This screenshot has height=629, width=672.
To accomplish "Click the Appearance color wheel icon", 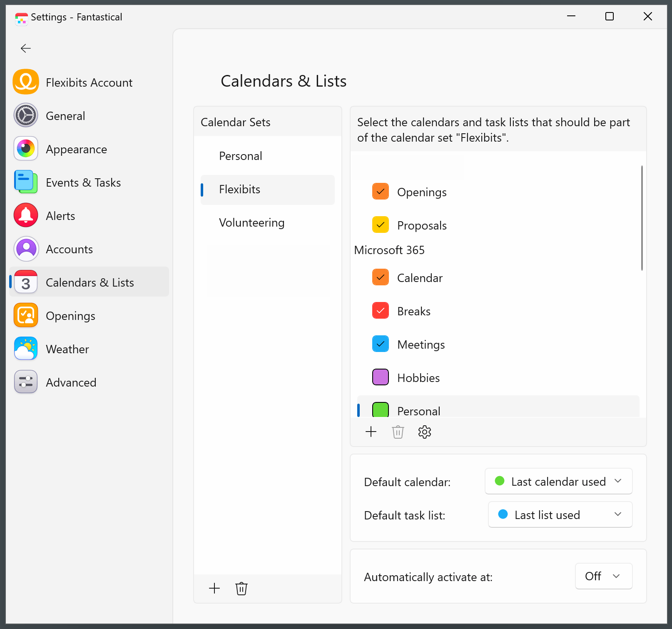I will 26,149.
